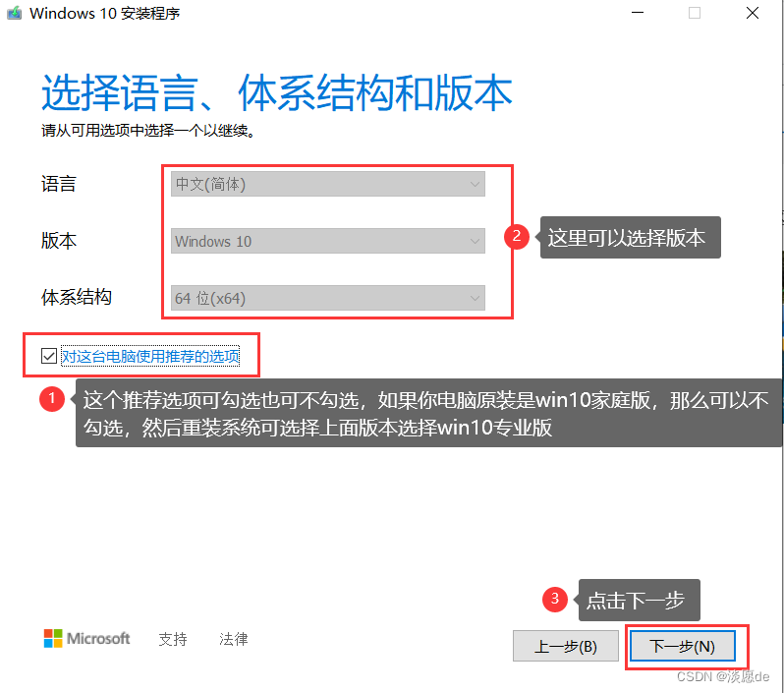Click the 下一步(N) button
The height and width of the screenshot is (693, 784).
coord(683,646)
